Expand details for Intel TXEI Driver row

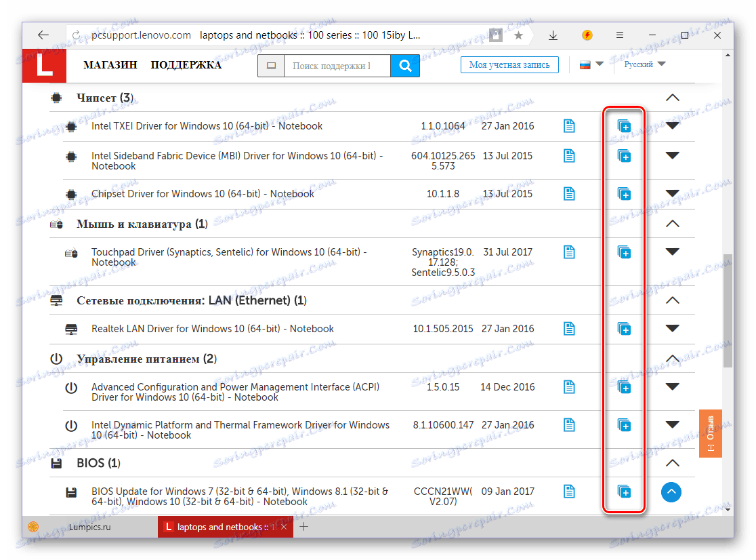tap(672, 126)
